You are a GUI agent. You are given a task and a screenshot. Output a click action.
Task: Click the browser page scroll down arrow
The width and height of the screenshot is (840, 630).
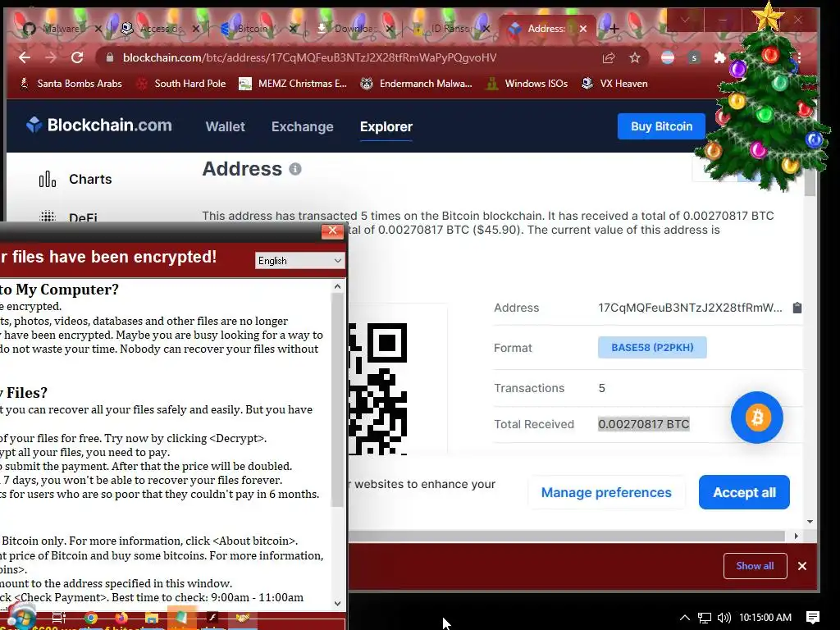tap(810, 521)
